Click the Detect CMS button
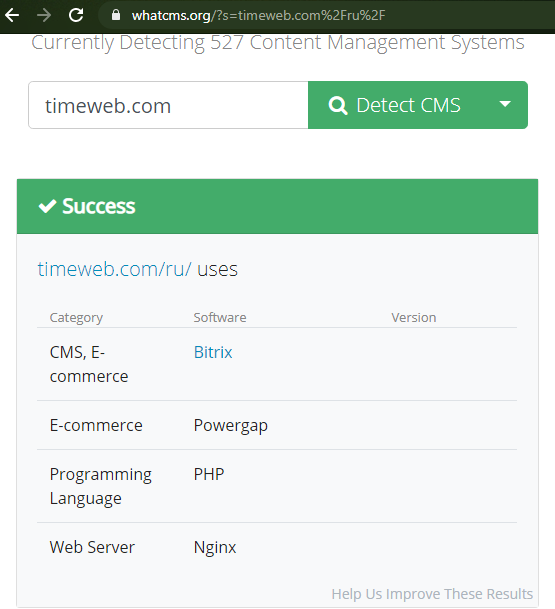The height and width of the screenshot is (609, 555). pos(395,105)
